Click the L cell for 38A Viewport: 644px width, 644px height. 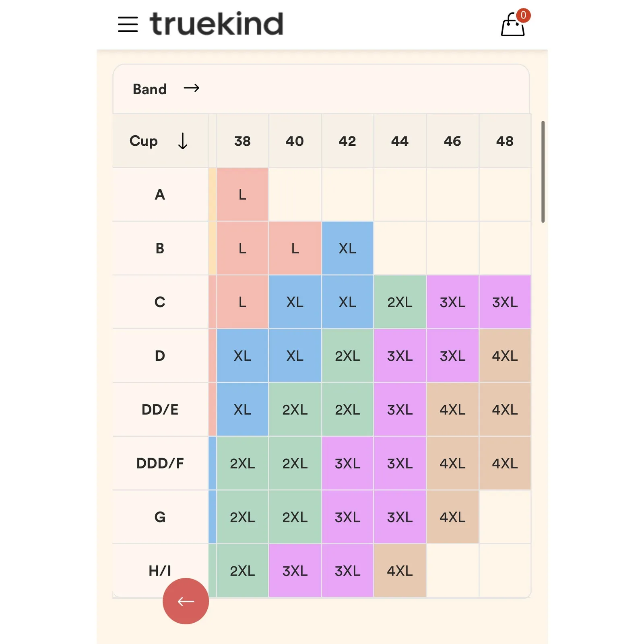[242, 195]
